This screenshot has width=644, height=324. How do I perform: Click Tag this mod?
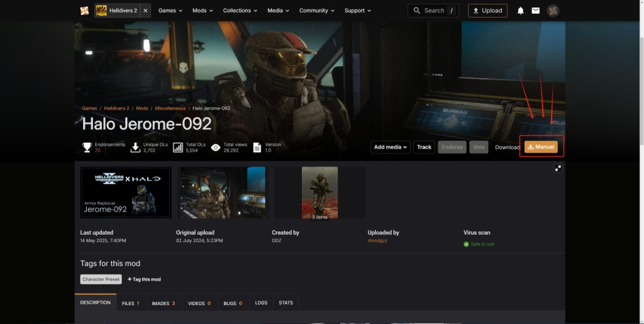point(144,279)
